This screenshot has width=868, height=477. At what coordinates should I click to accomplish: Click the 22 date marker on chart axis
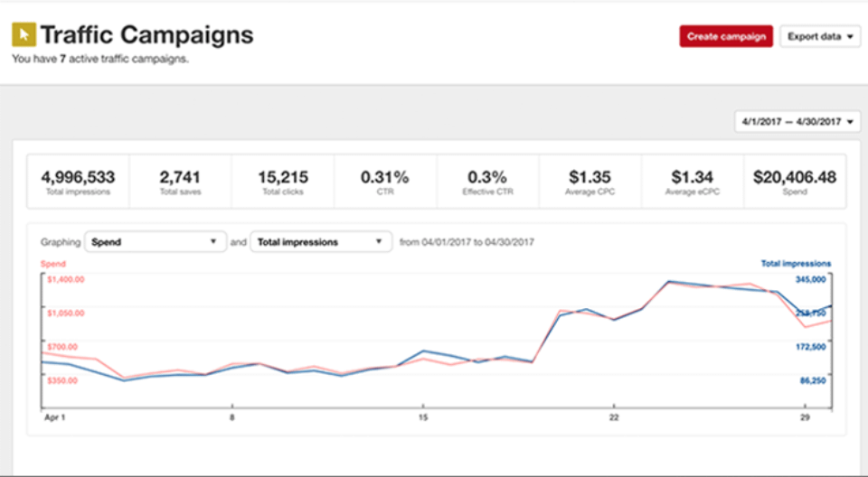pos(614,417)
